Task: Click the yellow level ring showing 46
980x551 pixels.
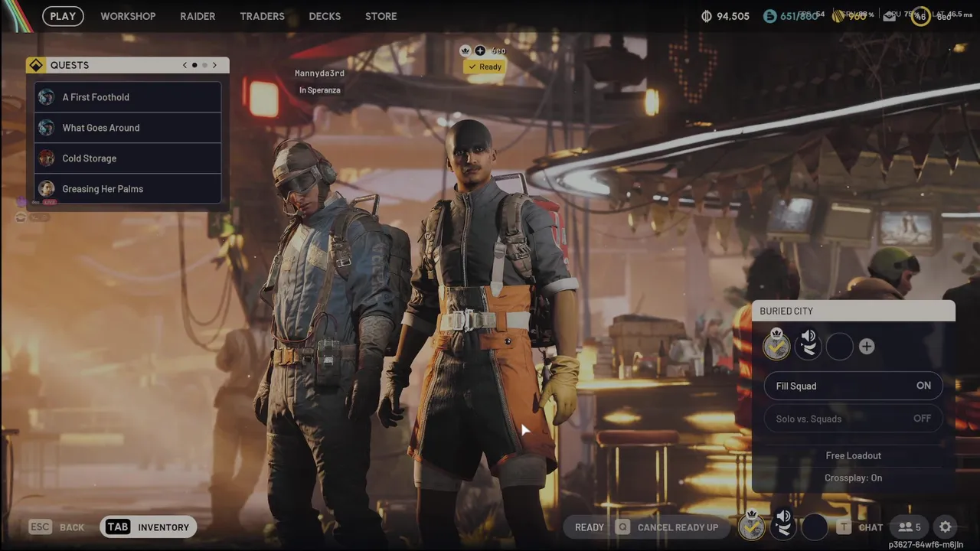Action: coord(920,16)
